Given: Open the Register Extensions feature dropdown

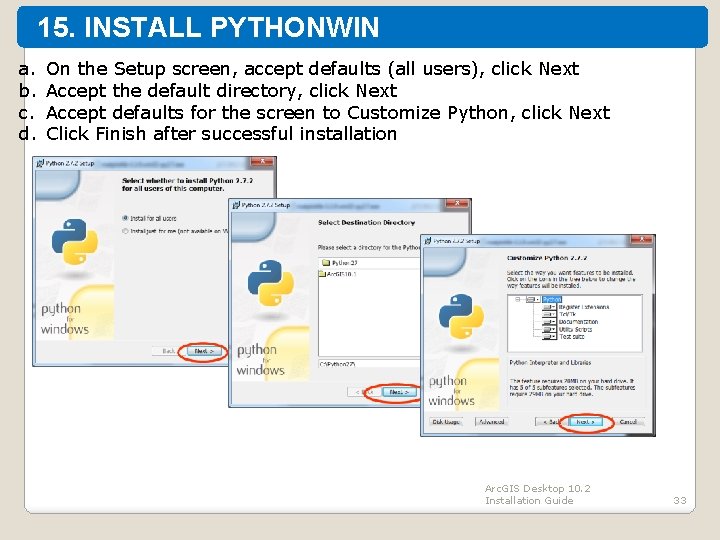Looking at the screenshot, I should click(549, 307).
